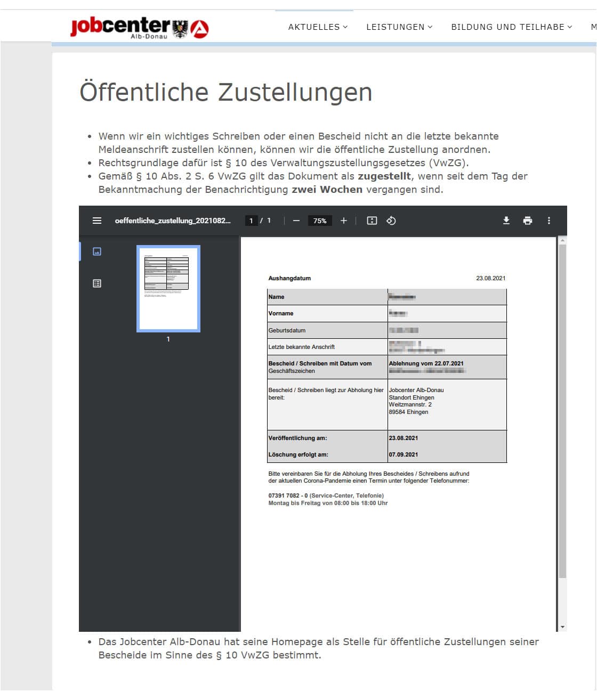This screenshot has width=597, height=700.
Task: Expand the BILDUNG UND TEILHABE chevron
Action: [x=570, y=27]
